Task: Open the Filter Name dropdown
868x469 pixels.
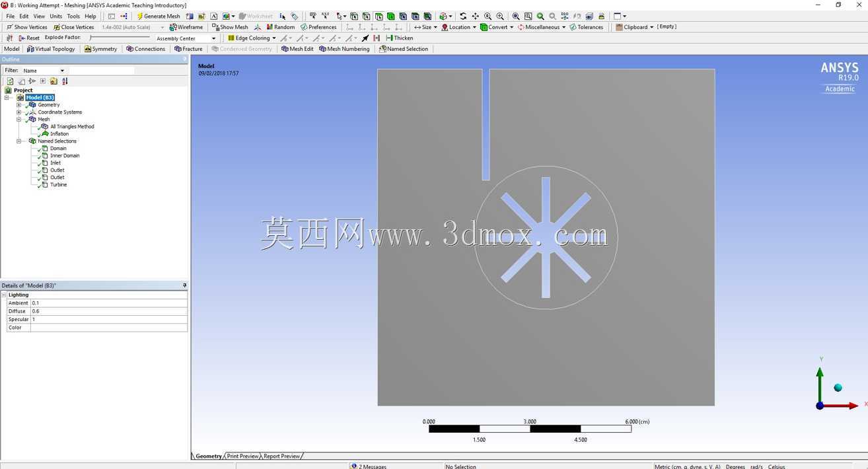Action: [62, 71]
